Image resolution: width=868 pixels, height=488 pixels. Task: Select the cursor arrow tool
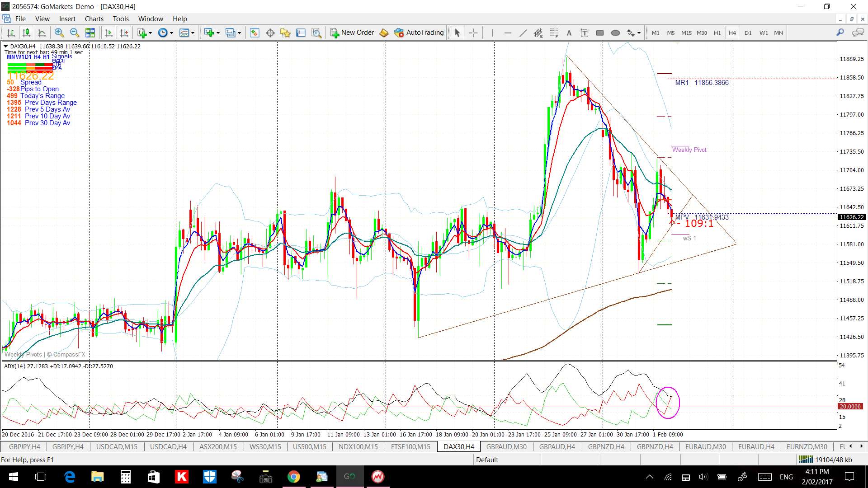pos(457,33)
